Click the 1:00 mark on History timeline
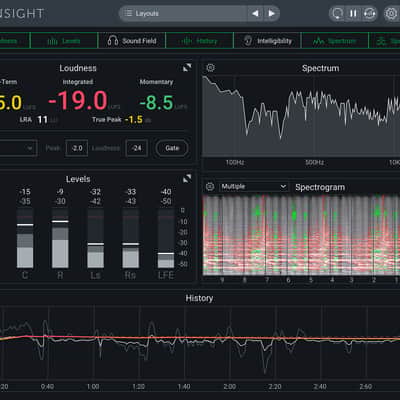Image resolution: width=400 pixels, height=400 pixels. click(93, 387)
